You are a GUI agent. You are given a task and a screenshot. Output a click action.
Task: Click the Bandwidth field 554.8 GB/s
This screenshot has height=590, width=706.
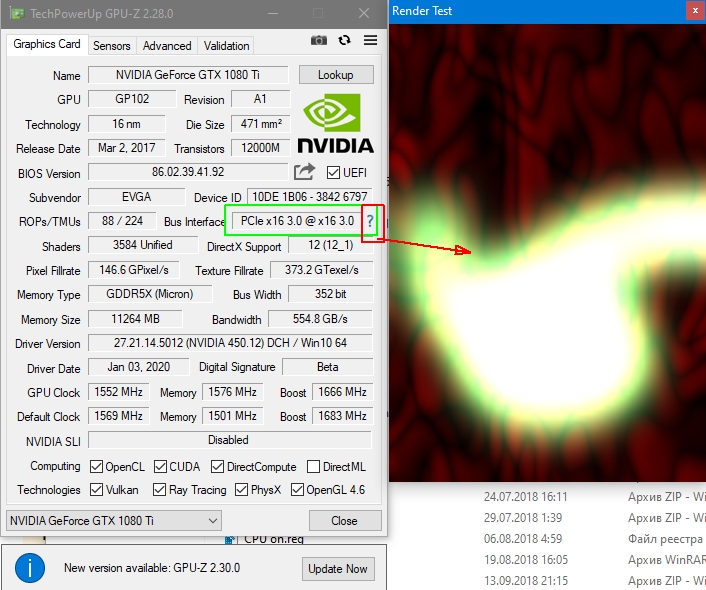tap(320, 319)
